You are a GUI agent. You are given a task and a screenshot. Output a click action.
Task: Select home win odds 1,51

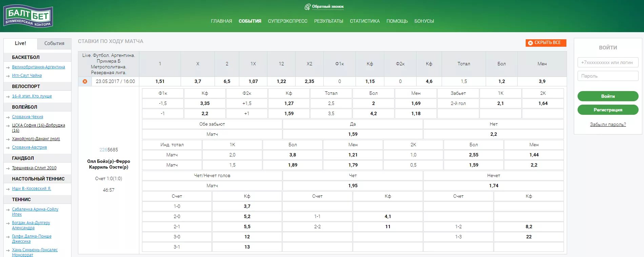click(x=160, y=81)
